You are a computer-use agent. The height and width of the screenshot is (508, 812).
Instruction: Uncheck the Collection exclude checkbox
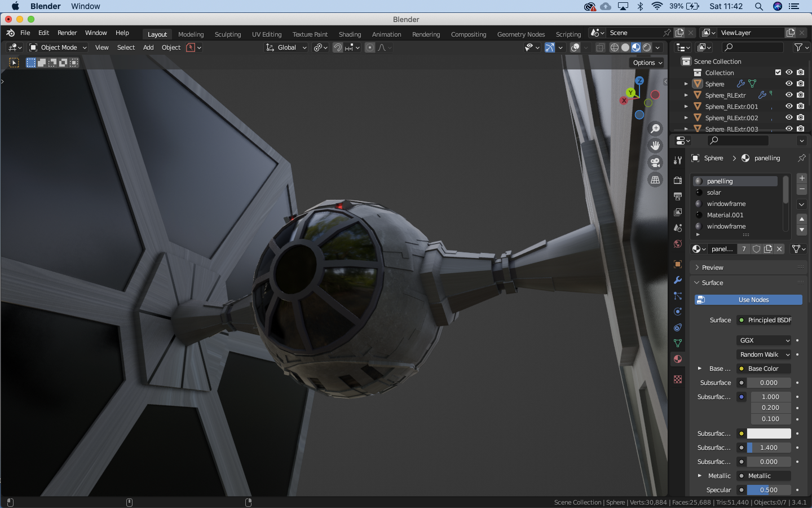tap(778, 72)
